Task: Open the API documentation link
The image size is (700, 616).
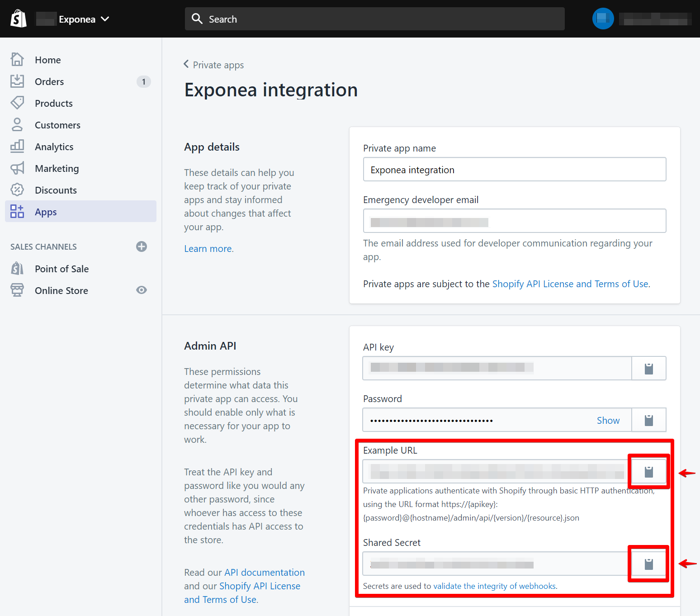Action: click(265, 573)
